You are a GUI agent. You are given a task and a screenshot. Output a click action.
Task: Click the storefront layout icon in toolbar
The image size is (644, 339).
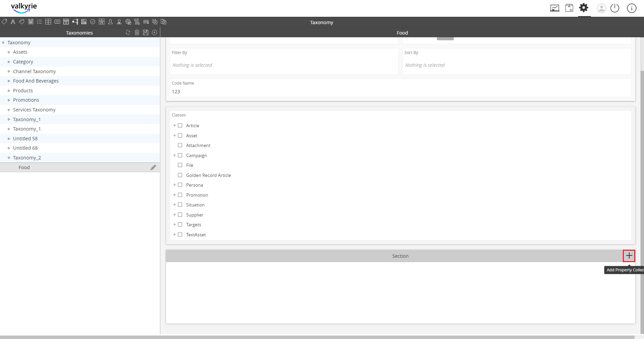pyautogui.click(x=66, y=22)
